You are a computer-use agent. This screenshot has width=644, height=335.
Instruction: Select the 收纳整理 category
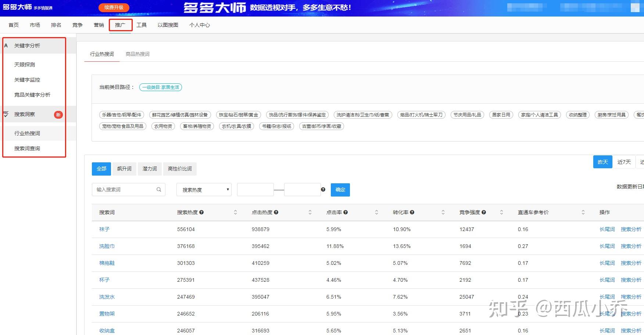pyautogui.click(x=578, y=115)
